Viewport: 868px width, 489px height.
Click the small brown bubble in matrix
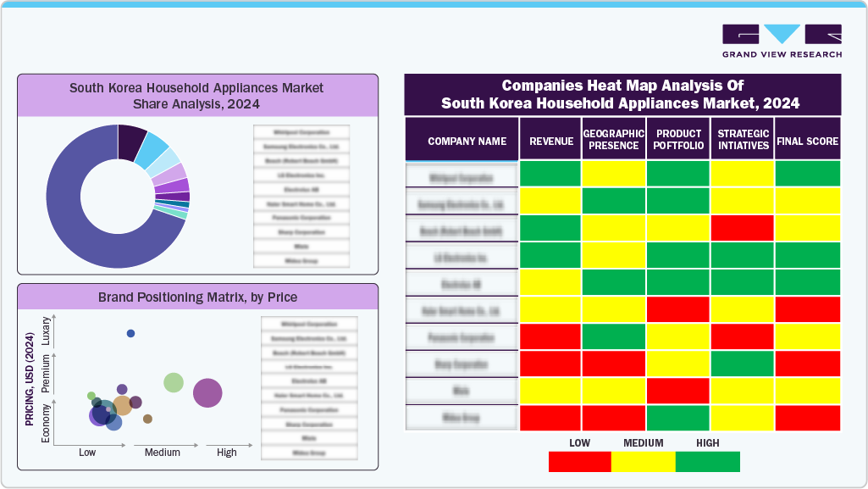(x=147, y=419)
